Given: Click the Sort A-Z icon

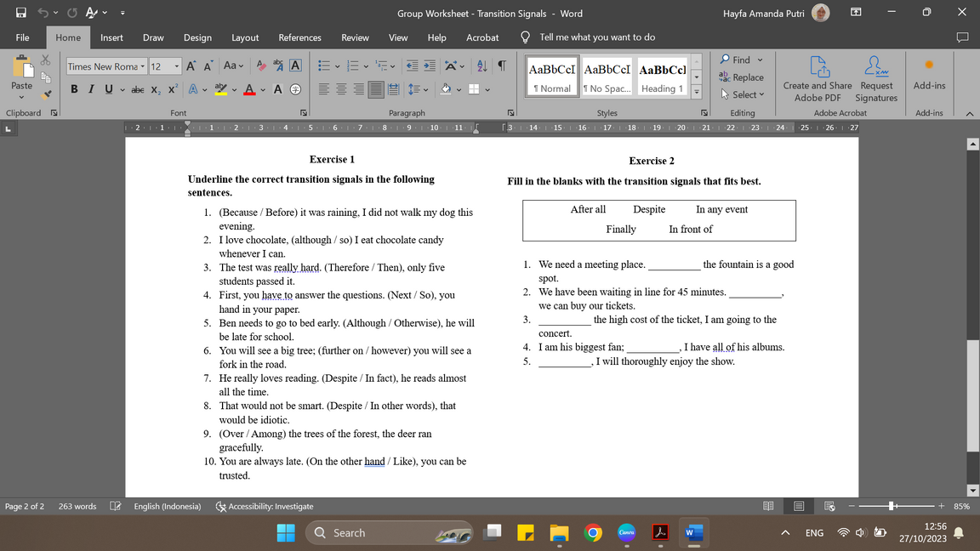Looking at the screenshot, I should (481, 65).
